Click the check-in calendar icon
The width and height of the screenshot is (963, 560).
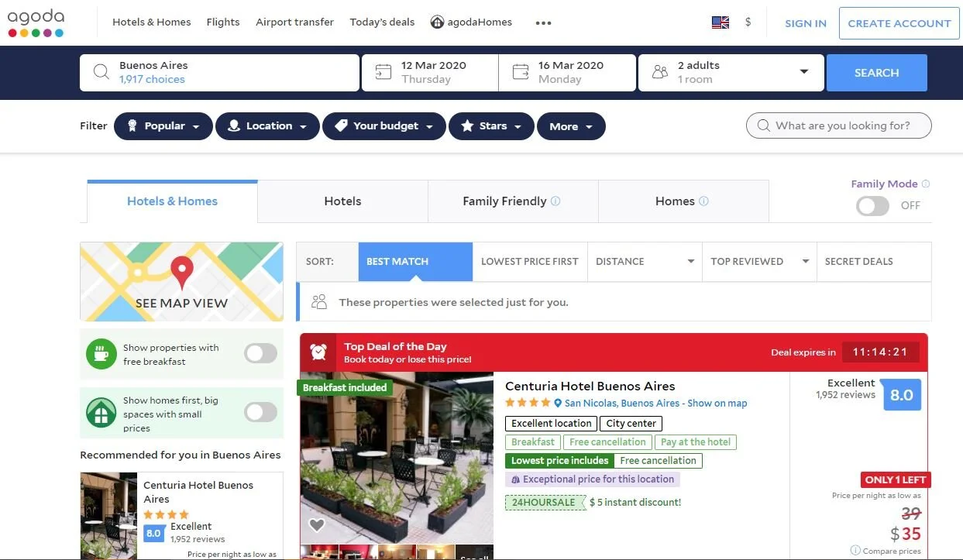(x=383, y=72)
